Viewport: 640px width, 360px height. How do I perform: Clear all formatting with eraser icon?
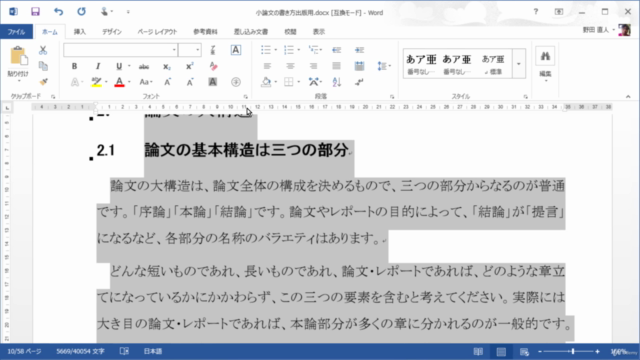click(x=213, y=66)
